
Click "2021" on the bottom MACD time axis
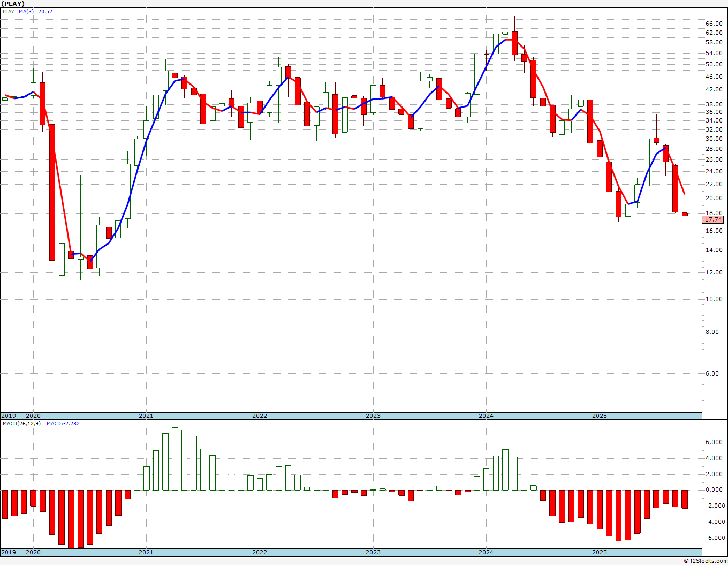(146, 552)
